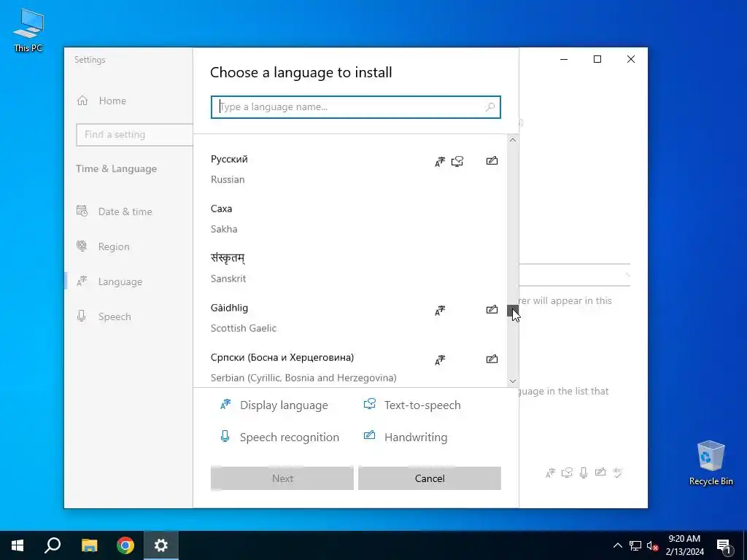Click the Russian display language icon
This screenshot has height=560, width=747.
click(440, 162)
